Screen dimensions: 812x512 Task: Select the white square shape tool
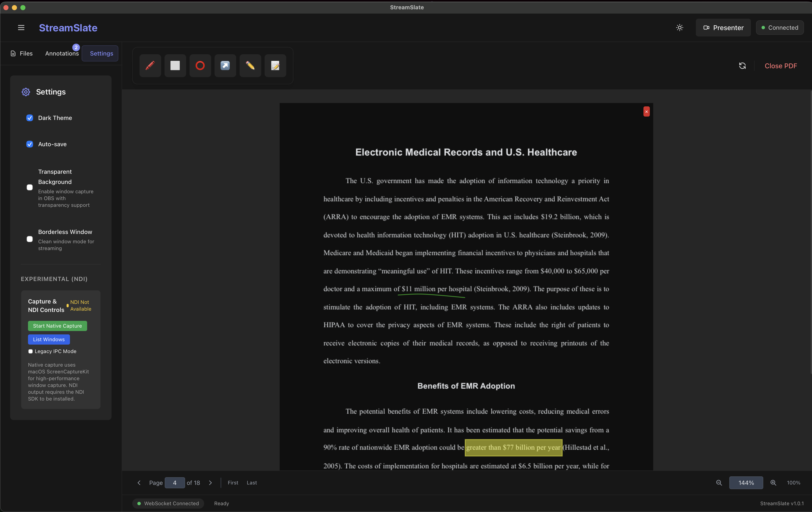point(175,65)
